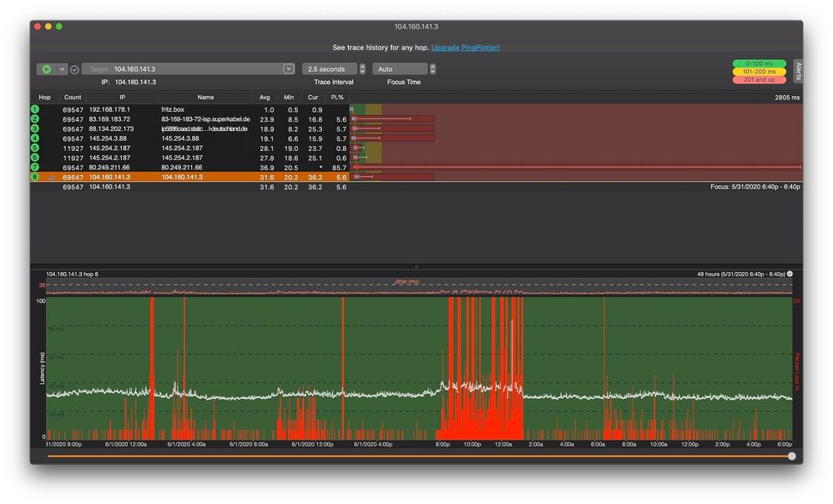This screenshot has width=833, height=504.
Task: Click the checkmark icon next to Target field
Action: click(x=74, y=69)
